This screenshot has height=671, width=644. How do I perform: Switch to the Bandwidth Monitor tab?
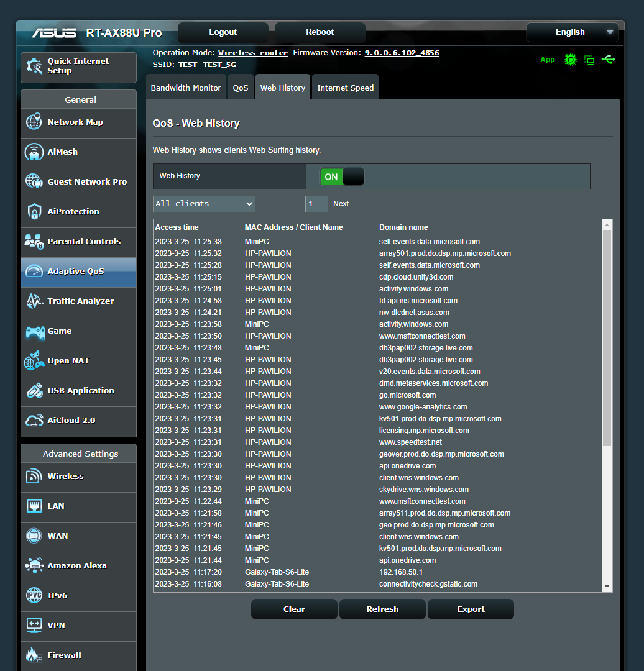point(186,88)
